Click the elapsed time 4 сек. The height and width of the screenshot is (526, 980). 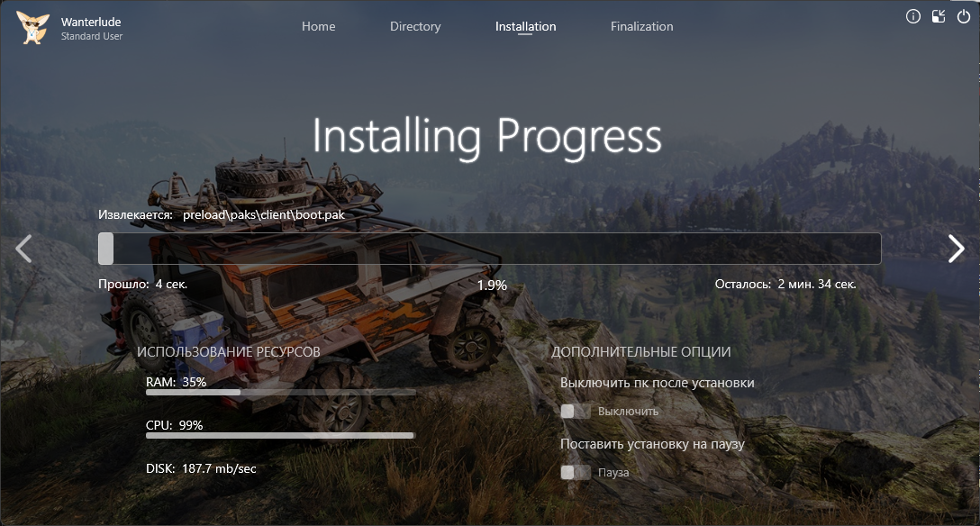(x=171, y=285)
